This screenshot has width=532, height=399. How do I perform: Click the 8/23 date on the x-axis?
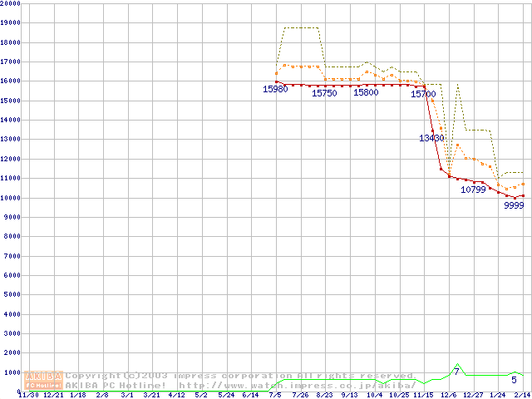(x=324, y=395)
